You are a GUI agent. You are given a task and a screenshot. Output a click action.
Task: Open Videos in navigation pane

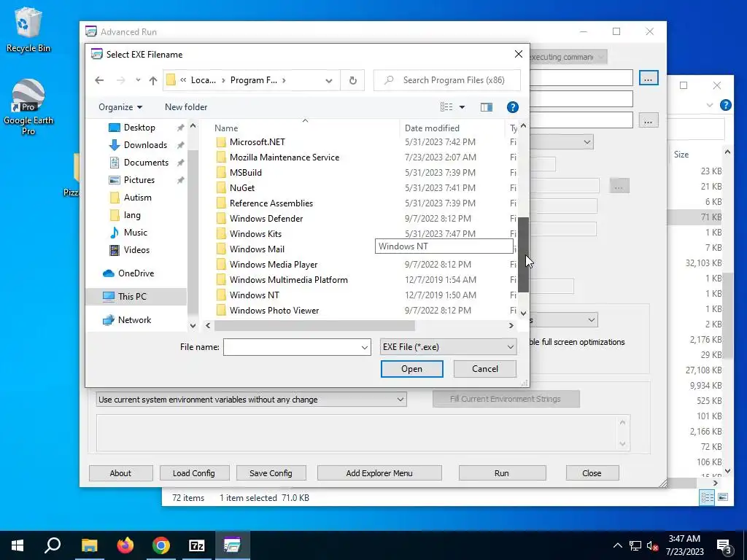pyautogui.click(x=136, y=250)
